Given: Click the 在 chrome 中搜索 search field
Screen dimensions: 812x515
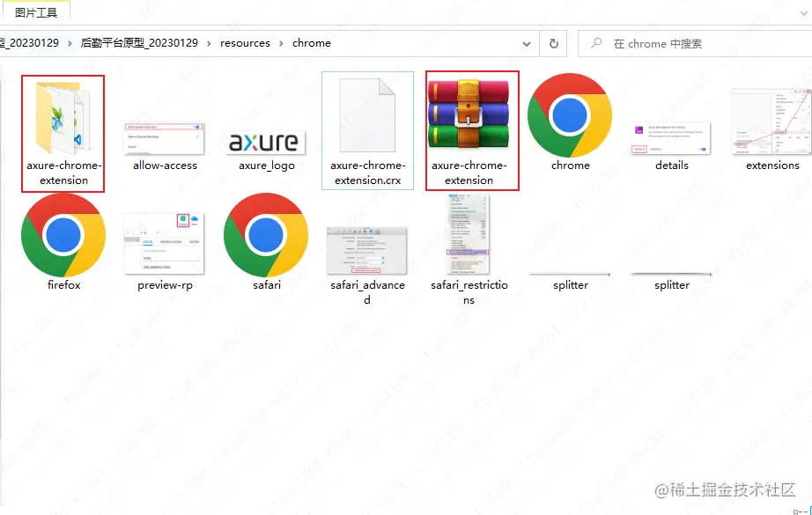Looking at the screenshot, I should click(695, 43).
